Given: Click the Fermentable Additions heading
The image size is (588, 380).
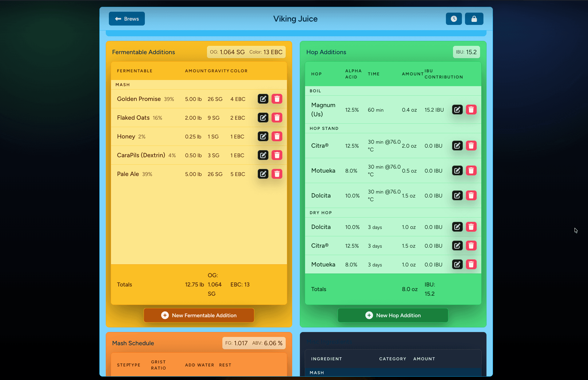Looking at the screenshot, I should click(143, 52).
